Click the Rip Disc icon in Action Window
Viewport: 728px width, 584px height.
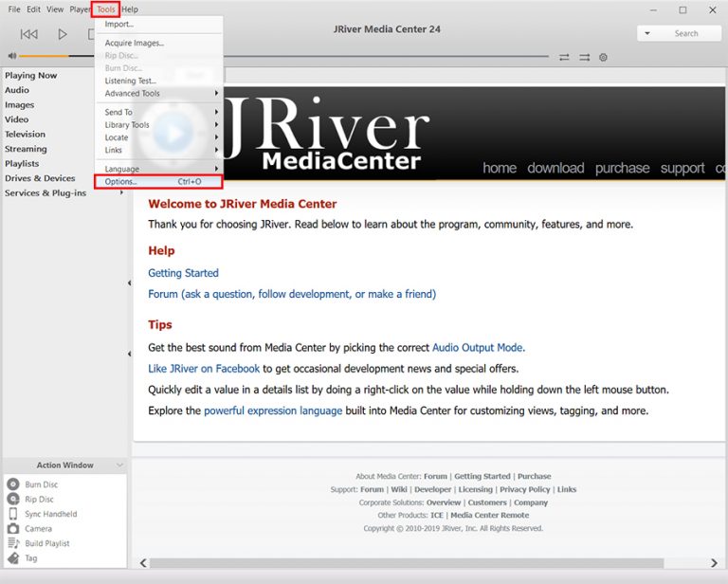pyautogui.click(x=13, y=500)
